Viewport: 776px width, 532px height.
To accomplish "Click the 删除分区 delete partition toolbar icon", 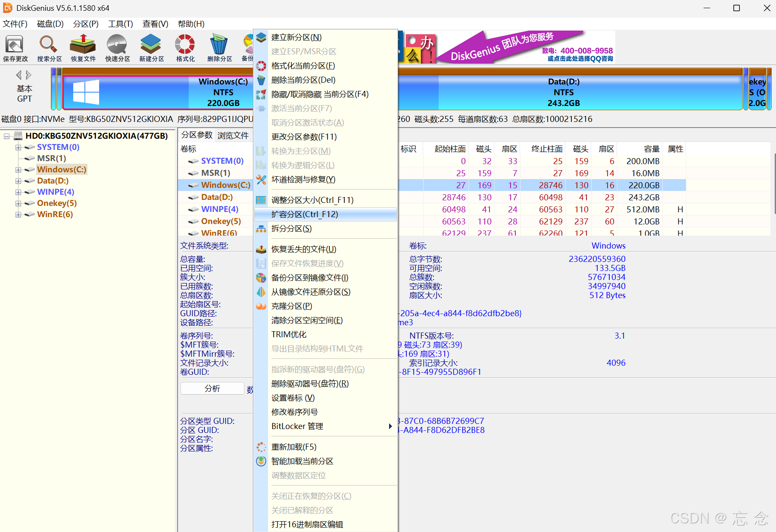I will [x=219, y=48].
